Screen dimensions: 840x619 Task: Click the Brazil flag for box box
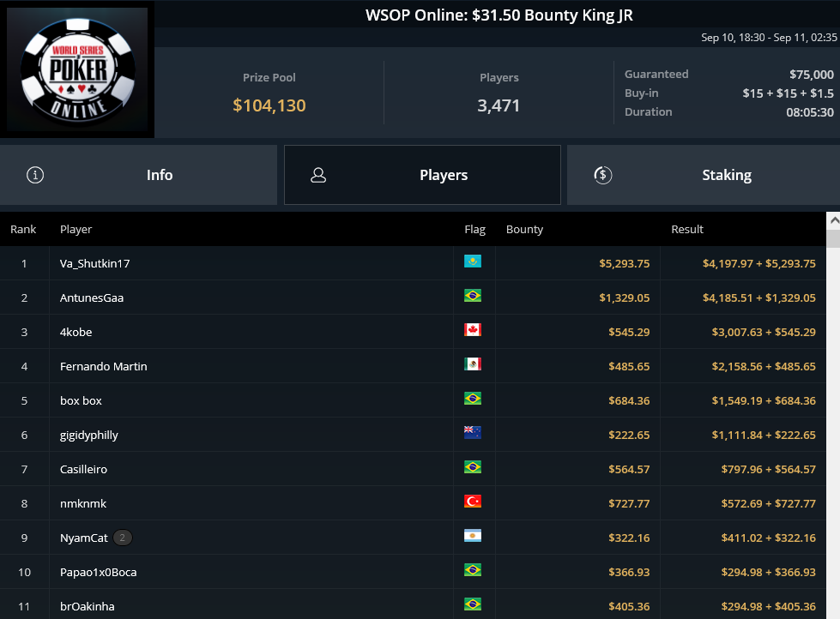pos(473,399)
